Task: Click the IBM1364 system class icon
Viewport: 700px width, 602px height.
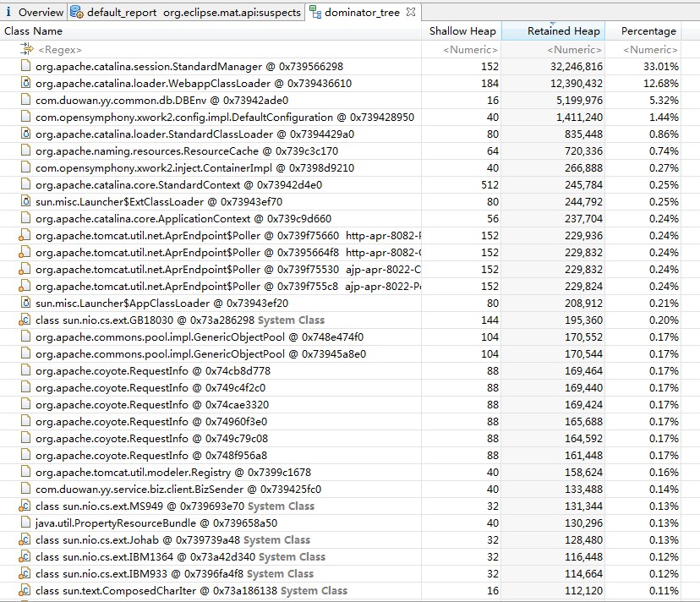Action: pos(25,557)
